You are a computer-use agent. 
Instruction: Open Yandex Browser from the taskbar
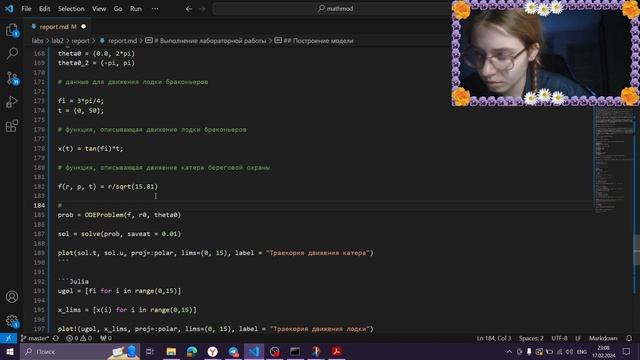(213, 351)
